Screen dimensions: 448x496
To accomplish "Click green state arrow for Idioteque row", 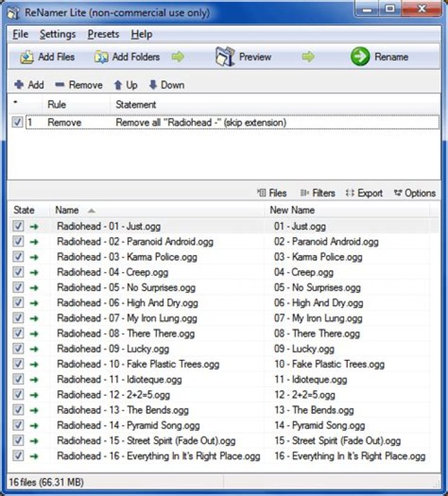I will coord(34,380).
